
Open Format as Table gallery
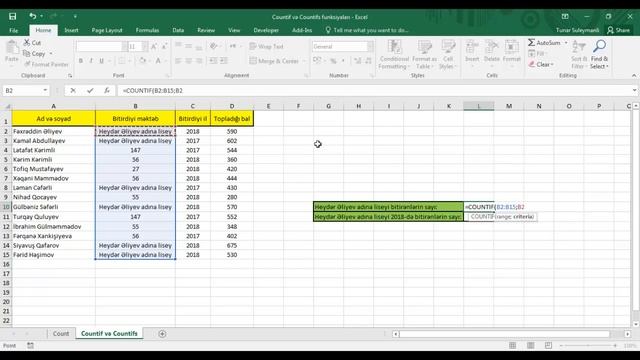[424, 55]
